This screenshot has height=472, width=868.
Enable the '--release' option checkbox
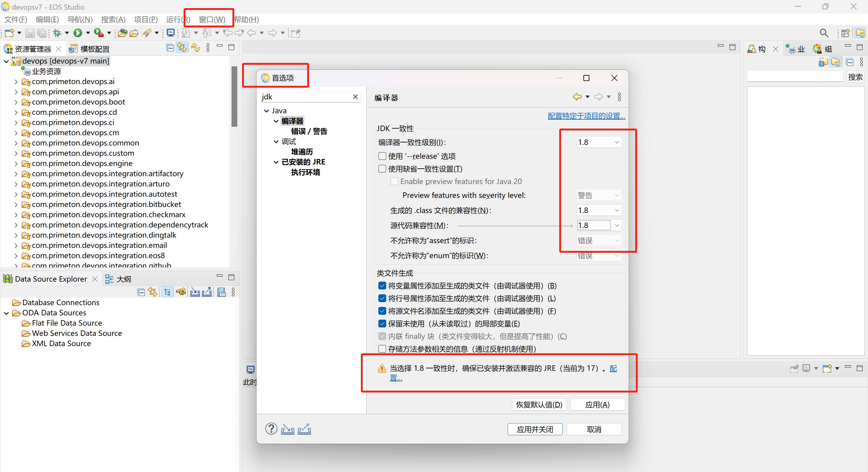382,156
